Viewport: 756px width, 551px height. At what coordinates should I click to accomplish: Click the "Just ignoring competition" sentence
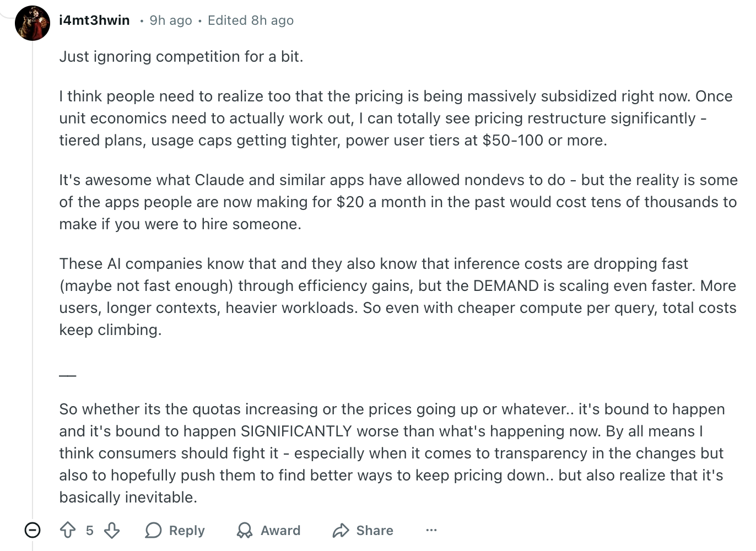click(181, 56)
